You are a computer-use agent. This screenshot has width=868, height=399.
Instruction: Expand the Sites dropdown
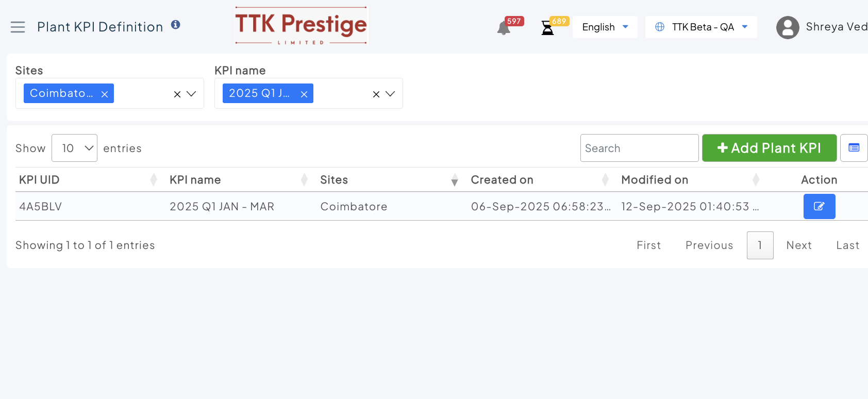[x=191, y=94]
